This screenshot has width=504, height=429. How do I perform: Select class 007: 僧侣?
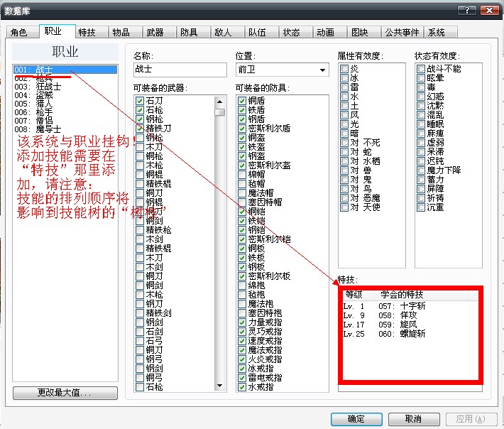click(65, 121)
